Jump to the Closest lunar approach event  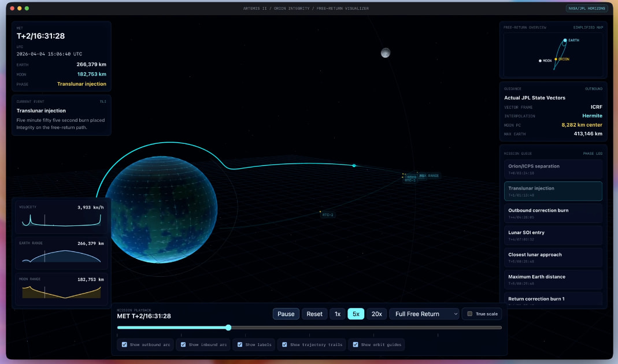coord(553,257)
